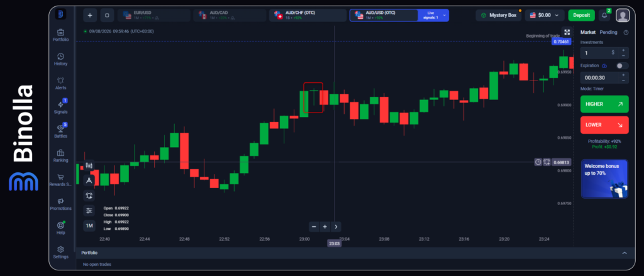Switch to the AUD/CAD asset tab
The width and height of the screenshot is (644, 276).
coord(230,15)
